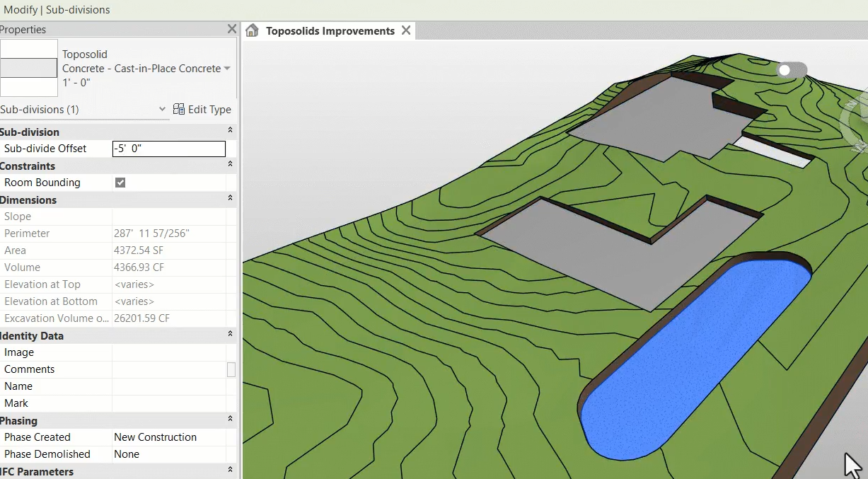Image resolution: width=868 pixels, height=479 pixels.
Task: Click the home icon on the view tab
Action: pos(251,30)
